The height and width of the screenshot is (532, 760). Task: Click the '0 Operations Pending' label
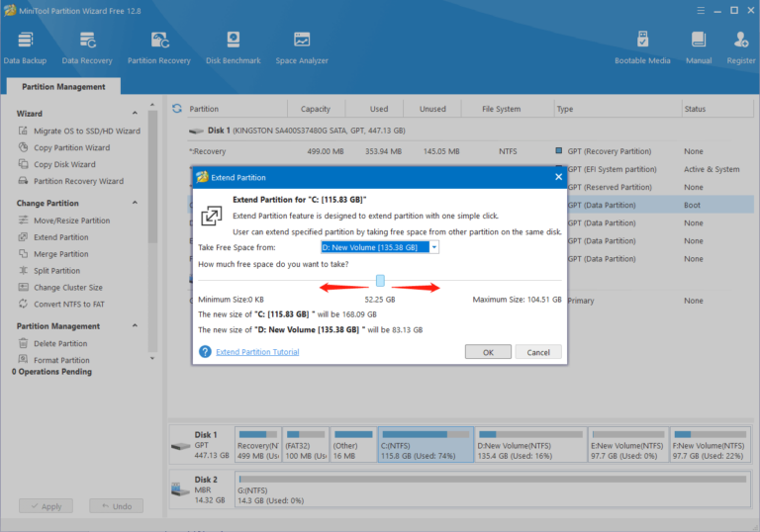click(x=51, y=372)
